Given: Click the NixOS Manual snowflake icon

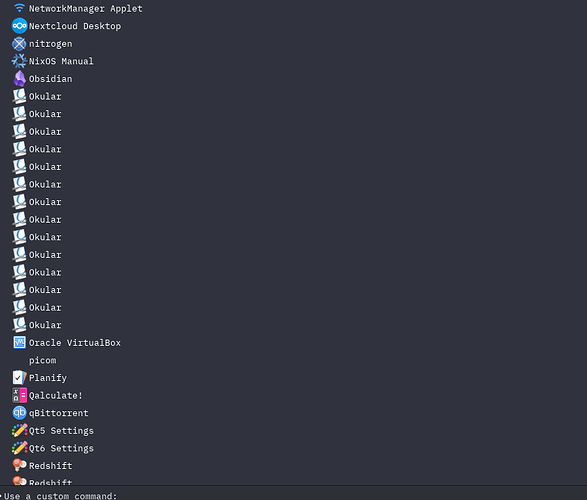Looking at the screenshot, I should tap(19, 61).
